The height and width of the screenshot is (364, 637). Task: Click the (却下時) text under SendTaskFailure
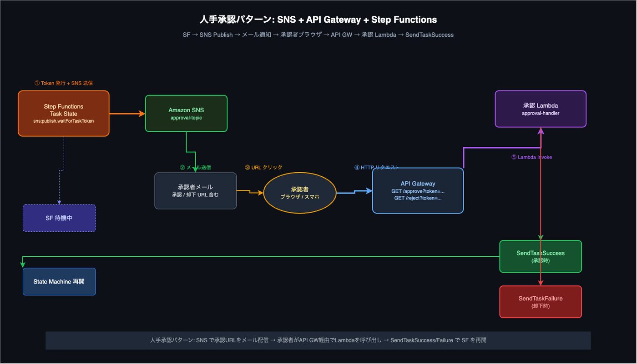[x=541, y=306]
